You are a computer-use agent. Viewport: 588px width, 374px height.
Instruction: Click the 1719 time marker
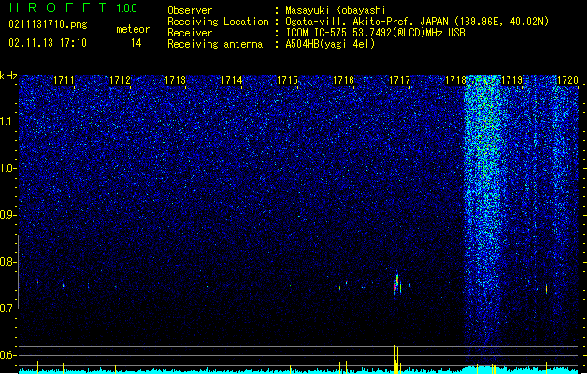pos(511,80)
